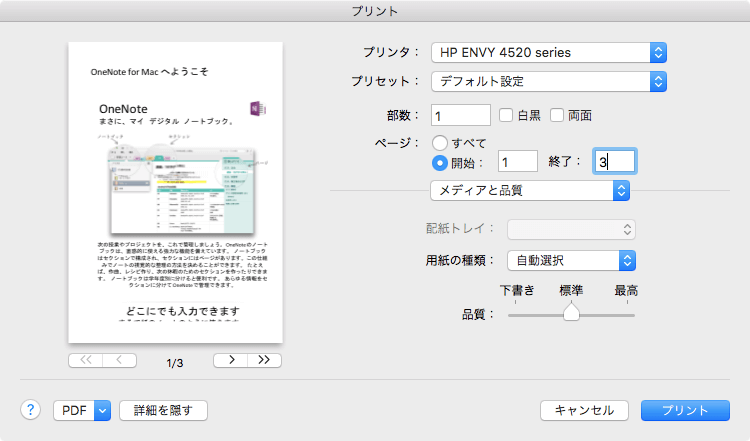
Task: Adjust the 品質 quality slider handle
Action: tap(571, 313)
